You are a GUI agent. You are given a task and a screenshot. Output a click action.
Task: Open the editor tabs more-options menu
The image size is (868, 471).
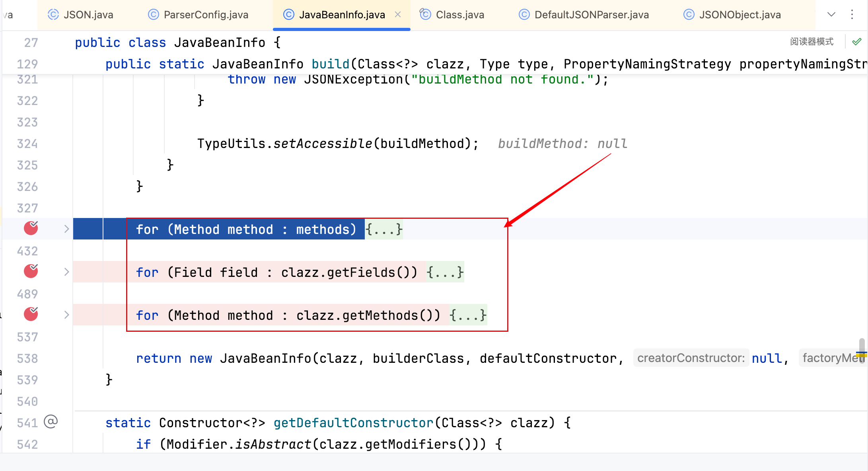(852, 15)
